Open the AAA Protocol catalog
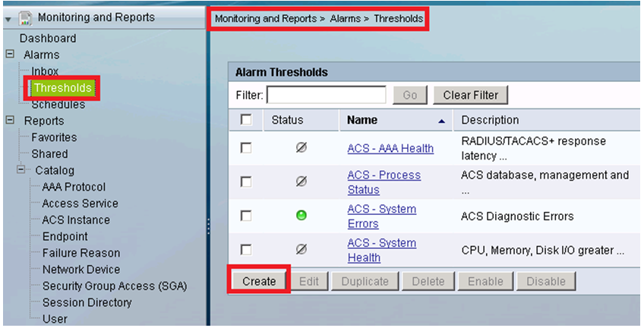Viewport: 644px width, 328px height. click(74, 188)
